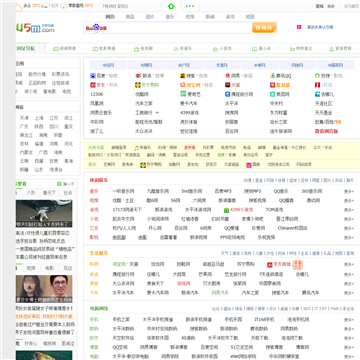Image resolution: width=360 pixels, height=360 pixels.
Task: Open the 12306 link
Action: [97, 94]
